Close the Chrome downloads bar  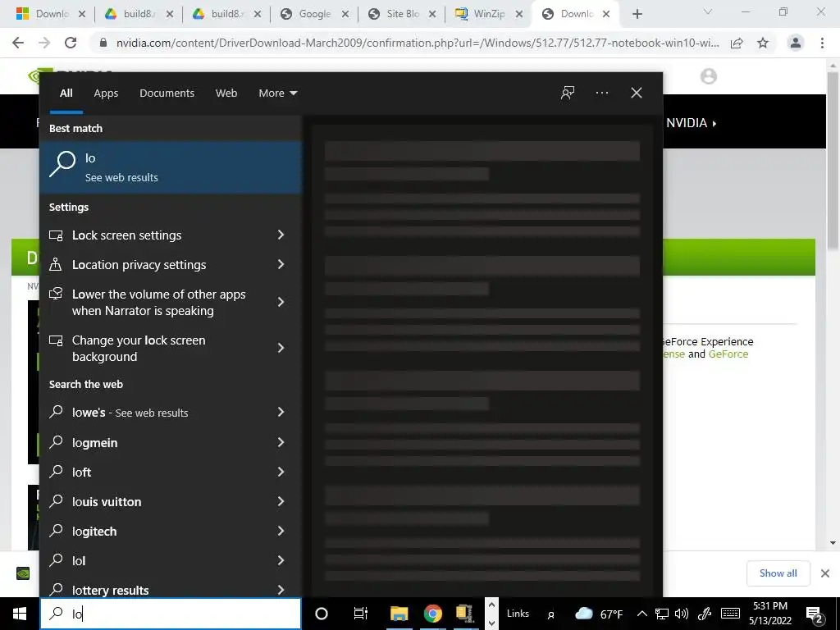(825, 573)
